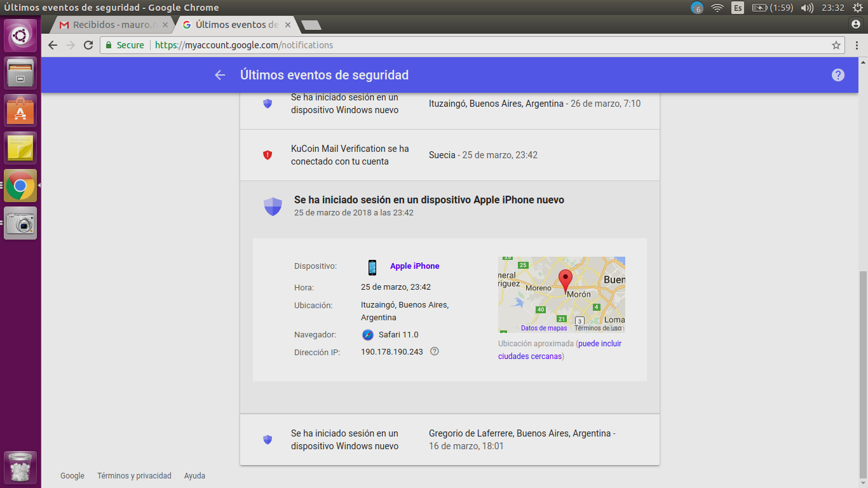Close the Recibidos Gmail tab
868x488 pixels.
165,25
